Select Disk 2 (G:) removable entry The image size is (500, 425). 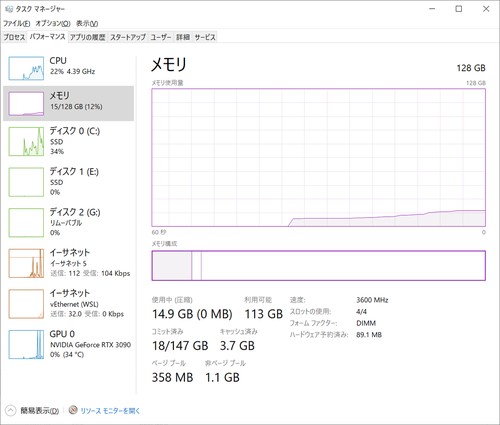[x=68, y=222]
